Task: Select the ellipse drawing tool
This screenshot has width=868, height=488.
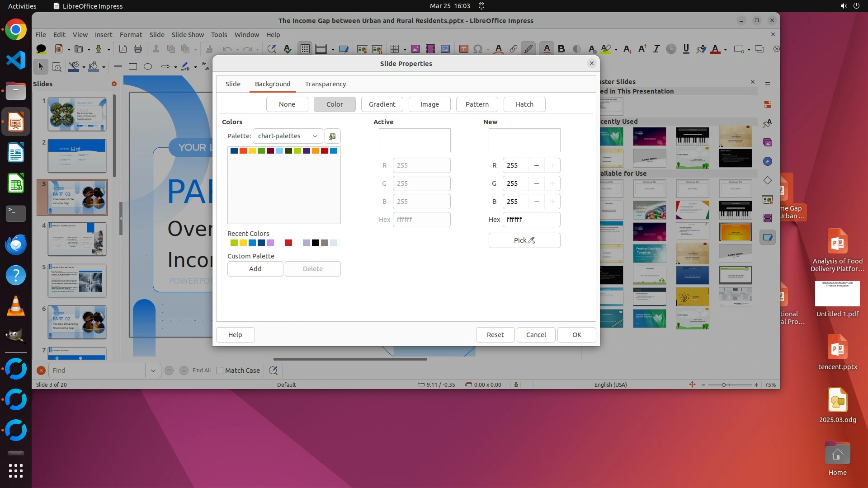Action: pos(147,66)
